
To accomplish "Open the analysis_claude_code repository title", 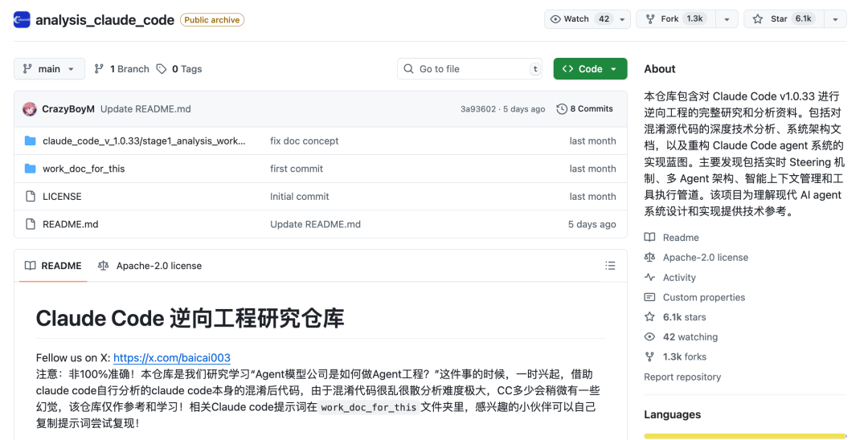I will tap(105, 20).
